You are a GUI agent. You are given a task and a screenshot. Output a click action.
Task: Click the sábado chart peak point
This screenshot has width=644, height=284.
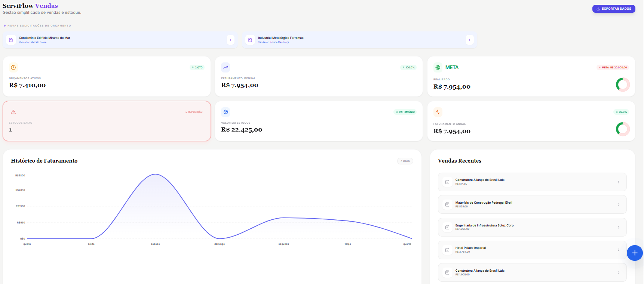[156, 174]
